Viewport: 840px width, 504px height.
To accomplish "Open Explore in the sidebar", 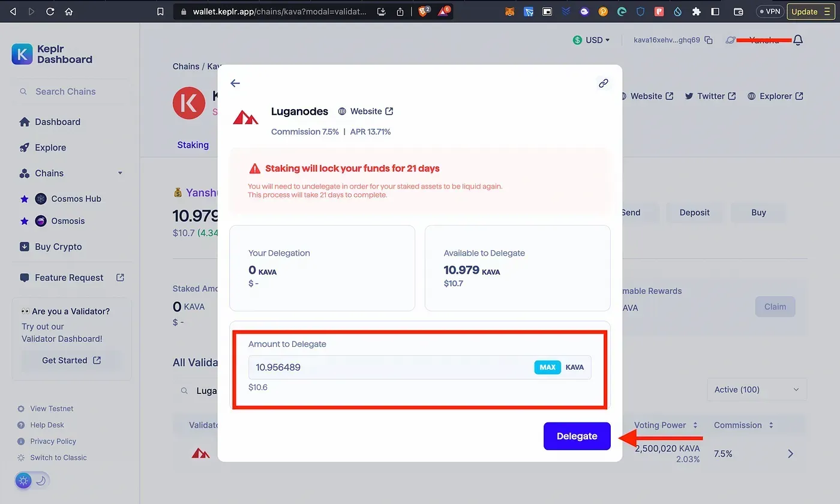I will [x=43, y=148].
